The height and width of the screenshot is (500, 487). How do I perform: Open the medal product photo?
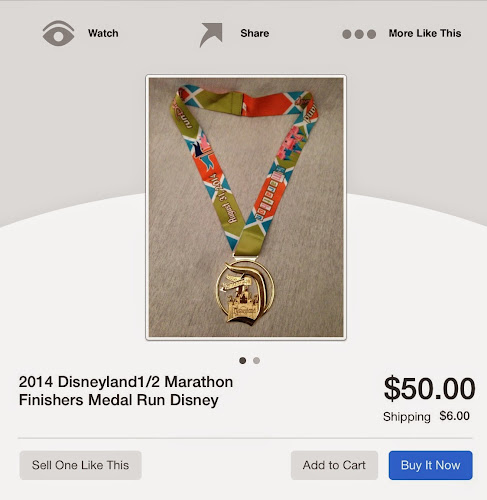pos(246,207)
